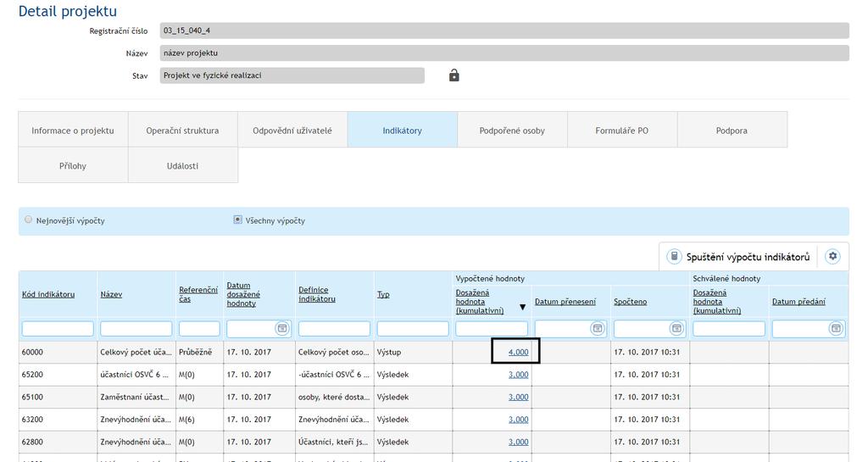The height and width of the screenshot is (462, 868).
Task: Sort by Typ column header
Action: coord(383,294)
